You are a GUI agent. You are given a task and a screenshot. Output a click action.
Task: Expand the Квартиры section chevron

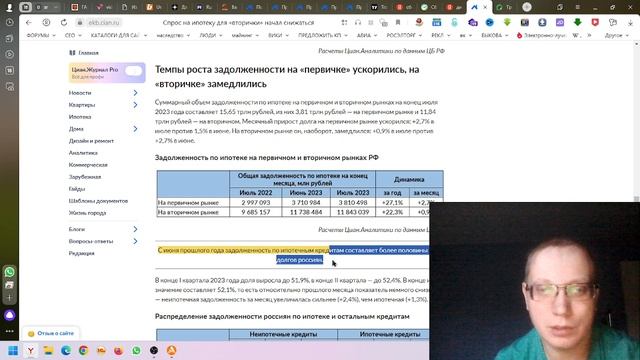tap(135, 105)
